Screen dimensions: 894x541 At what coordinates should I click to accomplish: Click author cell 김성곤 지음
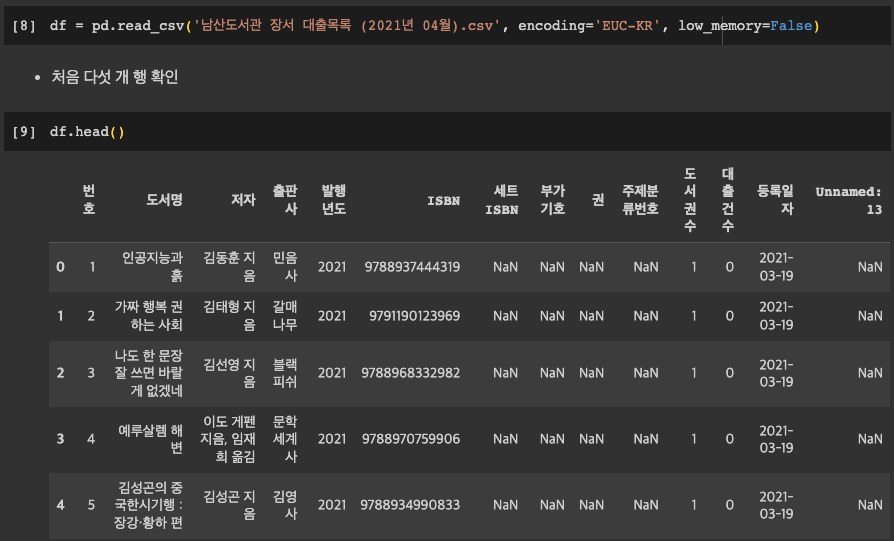[x=229, y=505]
